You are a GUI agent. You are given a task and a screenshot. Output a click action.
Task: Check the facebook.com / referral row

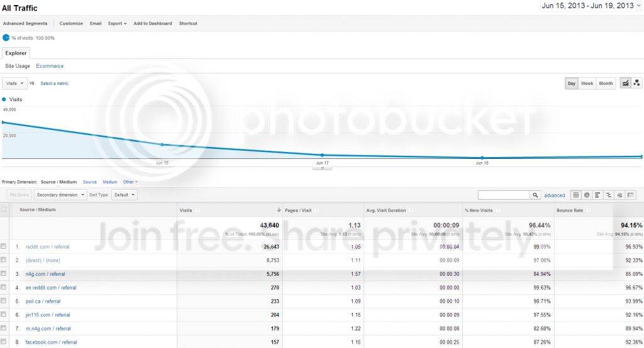[x=4, y=342]
